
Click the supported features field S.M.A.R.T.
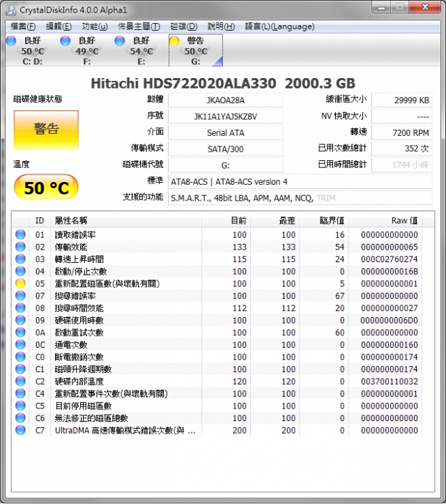point(300,198)
